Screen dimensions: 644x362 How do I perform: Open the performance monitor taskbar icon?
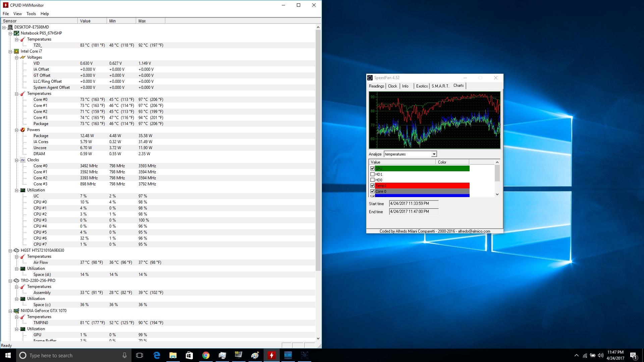click(222, 355)
